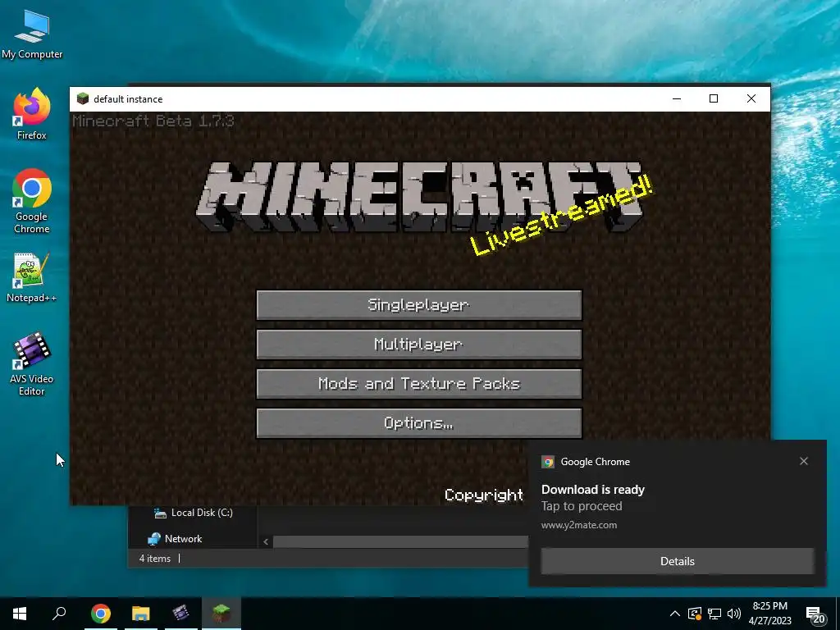Open the Windows Start menu

click(x=20, y=614)
